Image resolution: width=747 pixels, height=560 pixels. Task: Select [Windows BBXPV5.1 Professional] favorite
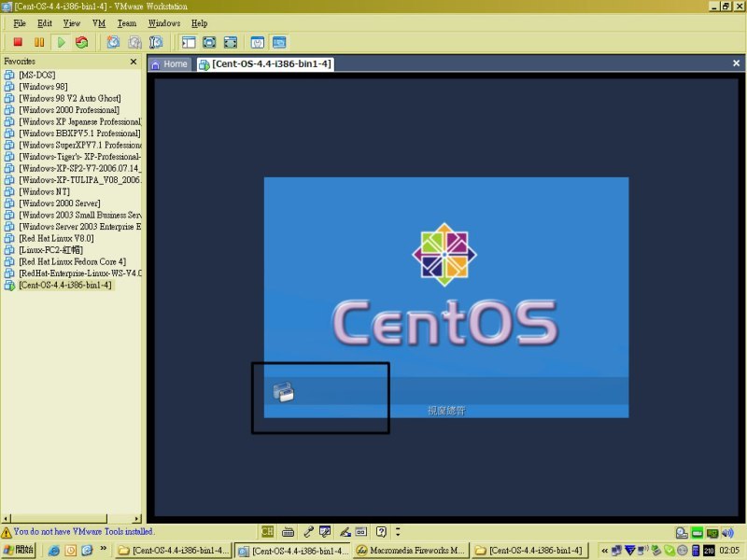[x=73, y=133]
